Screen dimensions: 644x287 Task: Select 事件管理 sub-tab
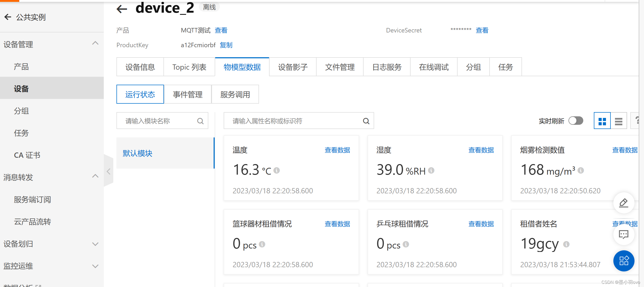[188, 94]
